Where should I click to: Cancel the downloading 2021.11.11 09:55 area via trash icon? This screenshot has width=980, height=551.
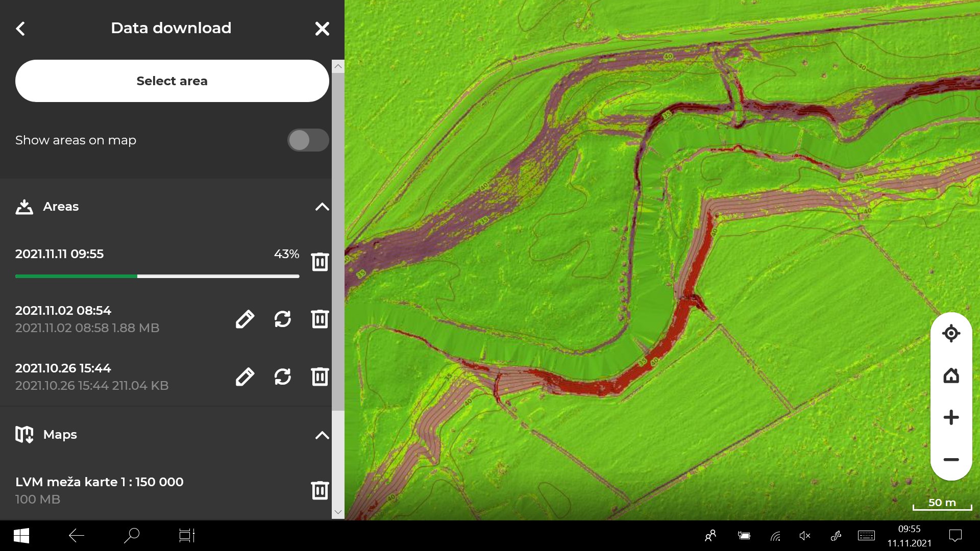[320, 262]
